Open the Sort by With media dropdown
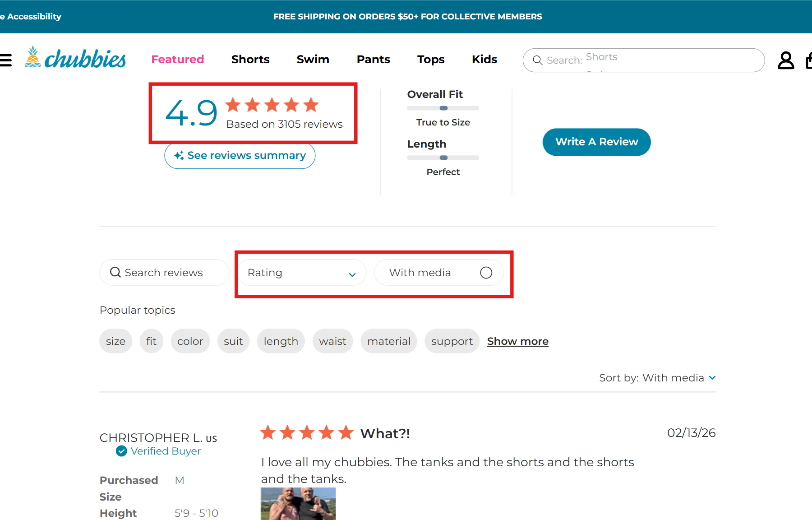The width and height of the screenshot is (812, 520). coord(657,378)
